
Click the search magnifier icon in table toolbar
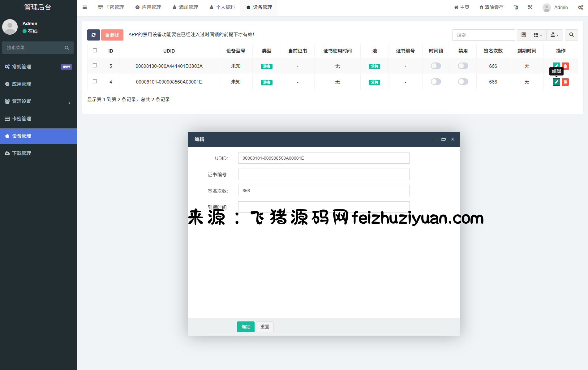click(x=571, y=35)
